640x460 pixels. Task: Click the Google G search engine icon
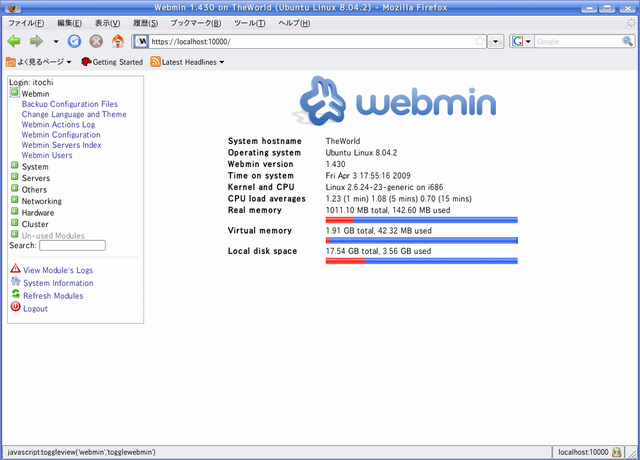(517, 41)
